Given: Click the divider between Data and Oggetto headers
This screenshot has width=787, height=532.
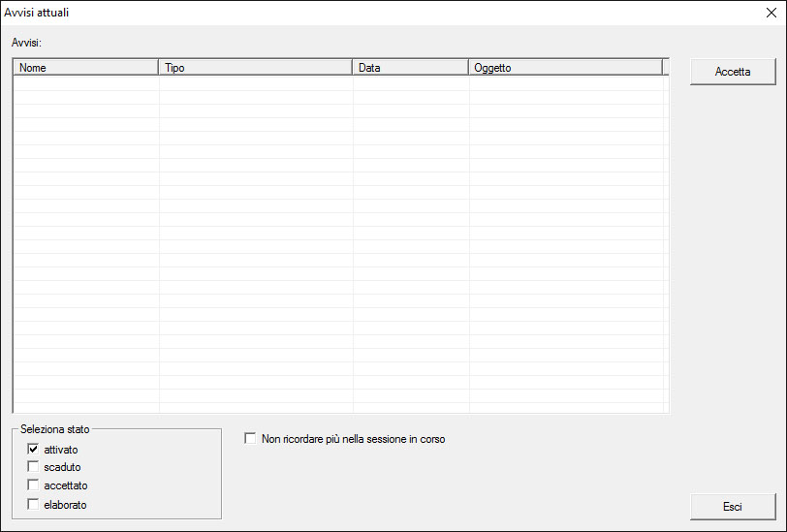Looking at the screenshot, I should coord(468,68).
